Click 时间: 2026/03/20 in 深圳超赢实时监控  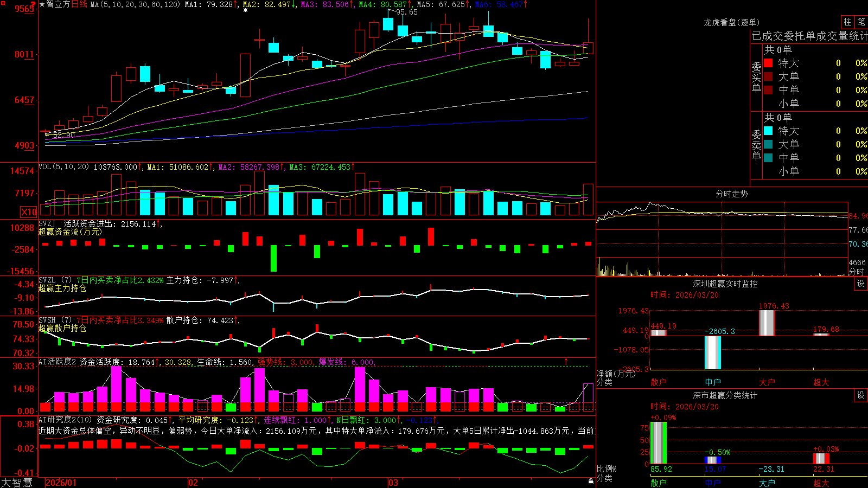click(684, 295)
